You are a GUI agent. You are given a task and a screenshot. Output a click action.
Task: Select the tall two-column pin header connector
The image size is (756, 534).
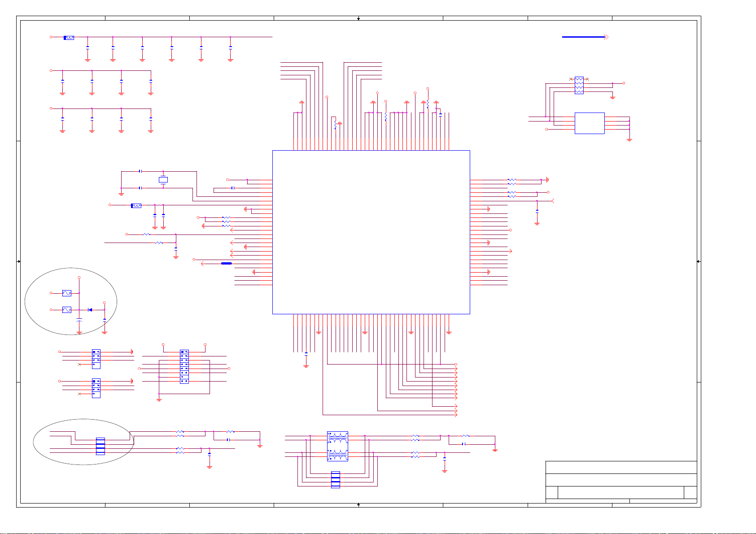pos(184,367)
